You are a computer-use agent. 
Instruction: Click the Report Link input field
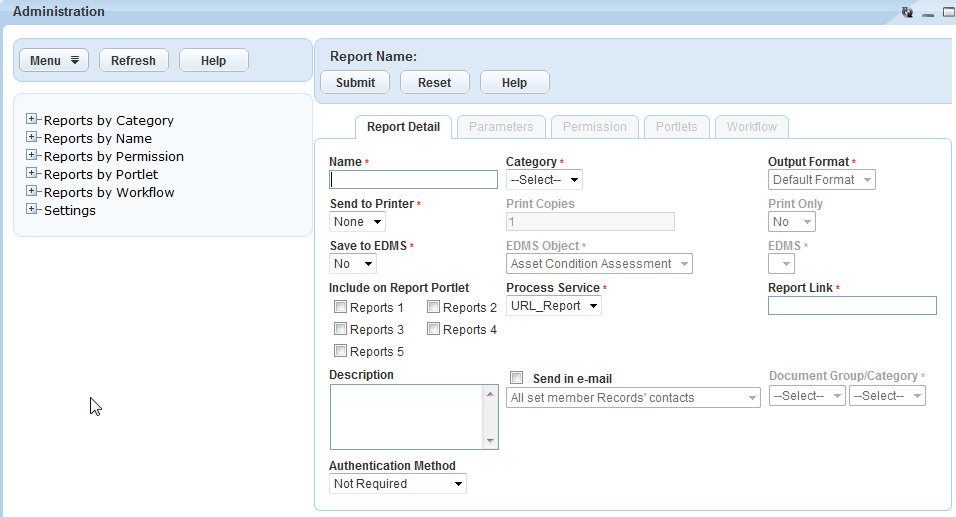click(x=852, y=306)
